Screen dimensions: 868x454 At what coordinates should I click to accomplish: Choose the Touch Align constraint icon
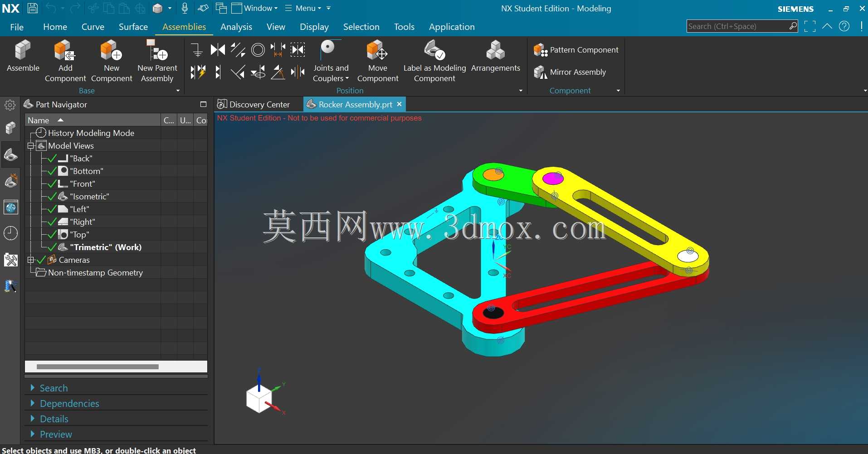pyautogui.click(x=218, y=49)
